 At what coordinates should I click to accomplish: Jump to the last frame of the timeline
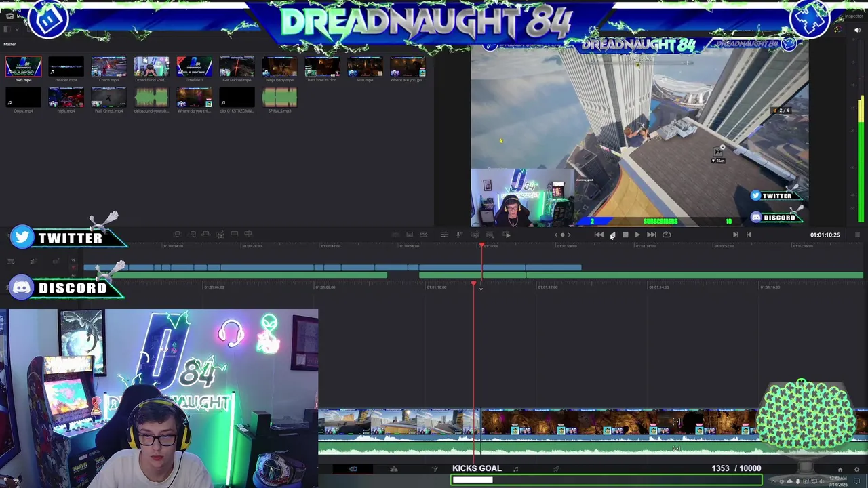[x=651, y=235]
